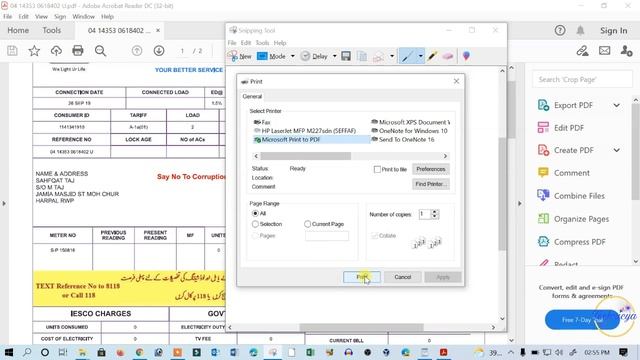Viewport: 640px width, 360px height.
Task: Open the notifications bell icon
Action: 580,30
